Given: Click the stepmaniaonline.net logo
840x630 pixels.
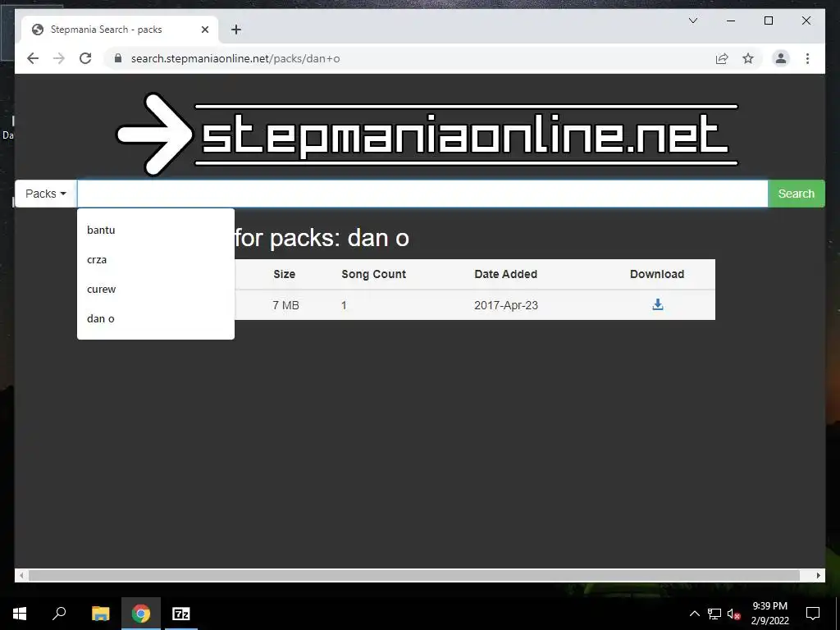Looking at the screenshot, I should (x=427, y=134).
